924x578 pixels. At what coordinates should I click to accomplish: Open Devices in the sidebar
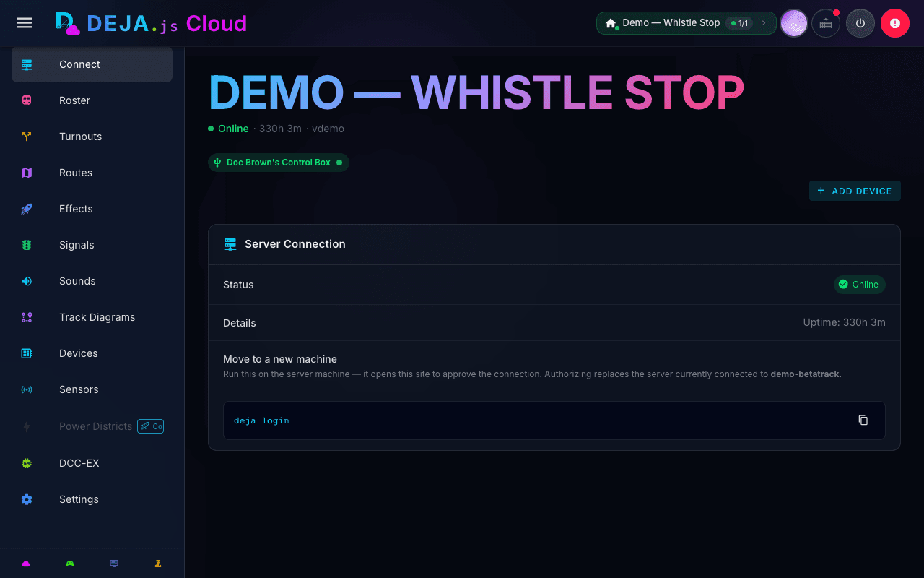(x=92, y=353)
